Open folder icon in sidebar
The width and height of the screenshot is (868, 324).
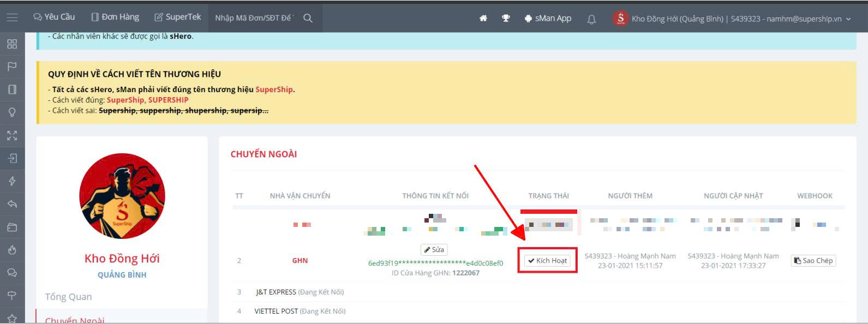coord(12,227)
